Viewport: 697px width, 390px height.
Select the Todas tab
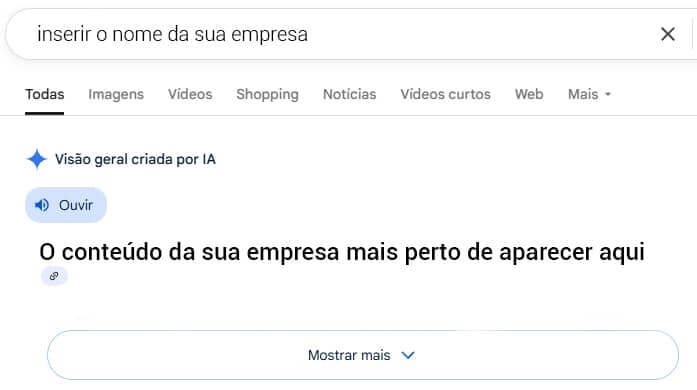pos(44,94)
